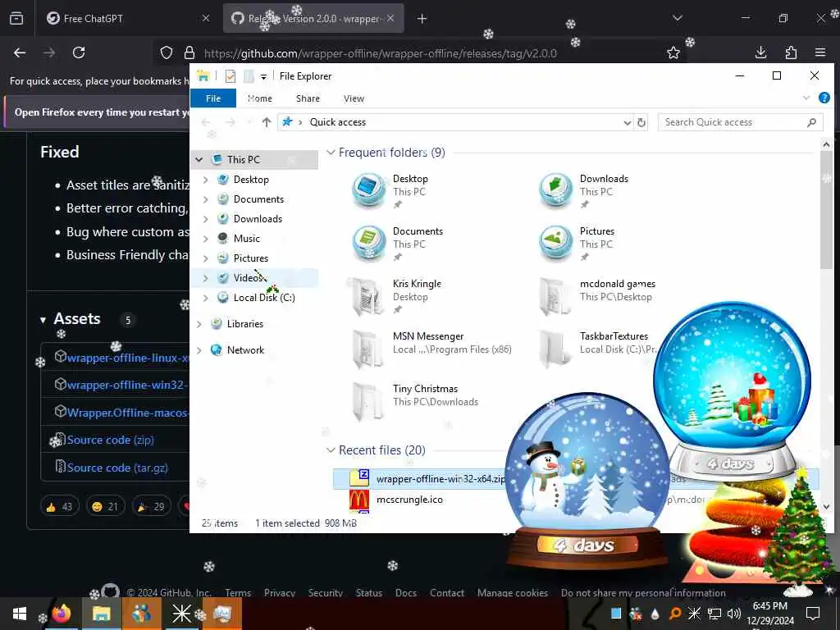Image resolution: width=840 pixels, height=630 pixels.
Task: Select Pictures folder icon in Frequent folders
Action: 555,243
